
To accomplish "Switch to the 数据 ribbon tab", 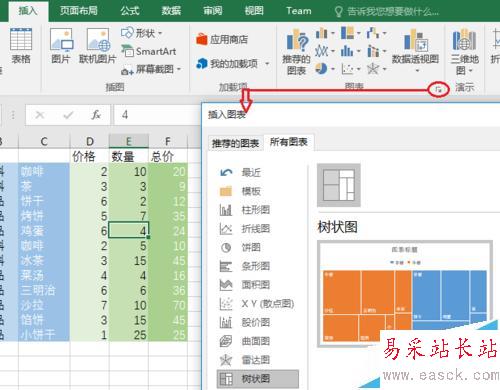I will 171,11.
